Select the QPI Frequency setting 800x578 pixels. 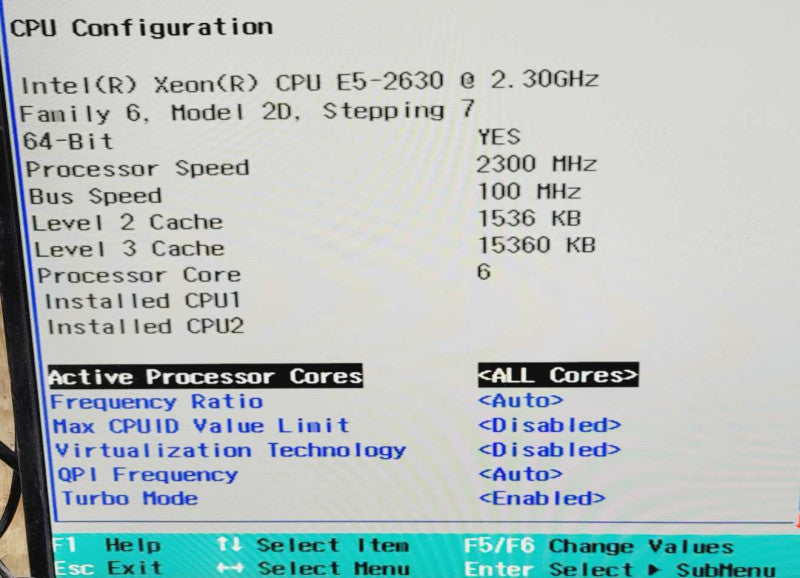[x=148, y=474]
